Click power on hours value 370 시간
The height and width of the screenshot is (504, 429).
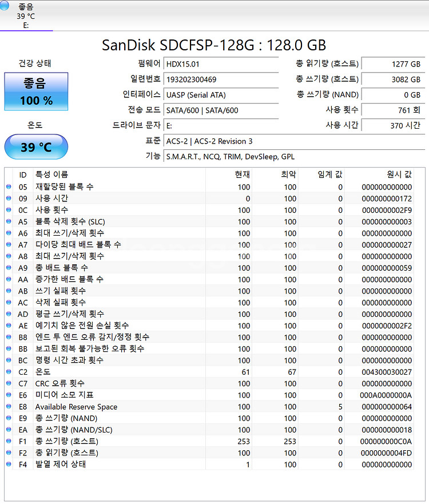click(393, 126)
